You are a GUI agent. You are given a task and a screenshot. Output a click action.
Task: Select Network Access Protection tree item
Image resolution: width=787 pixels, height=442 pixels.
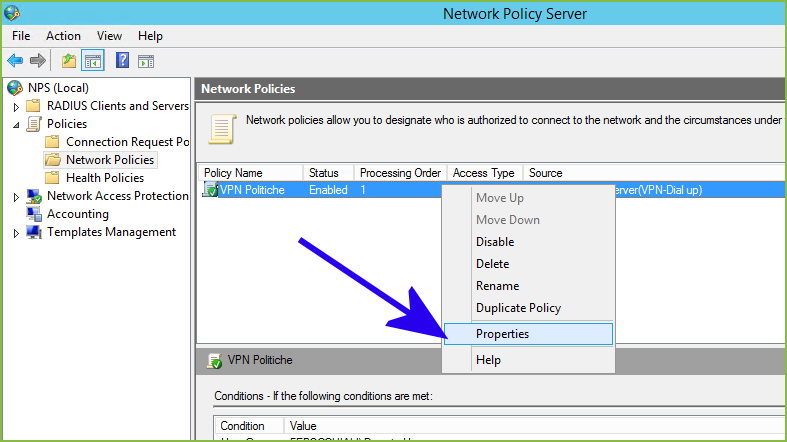point(117,196)
